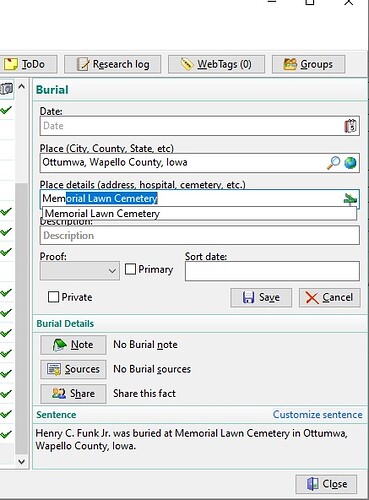This screenshot has width=369, height=500.
Task: Click the Description input field
Action: (x=200, y=235)
